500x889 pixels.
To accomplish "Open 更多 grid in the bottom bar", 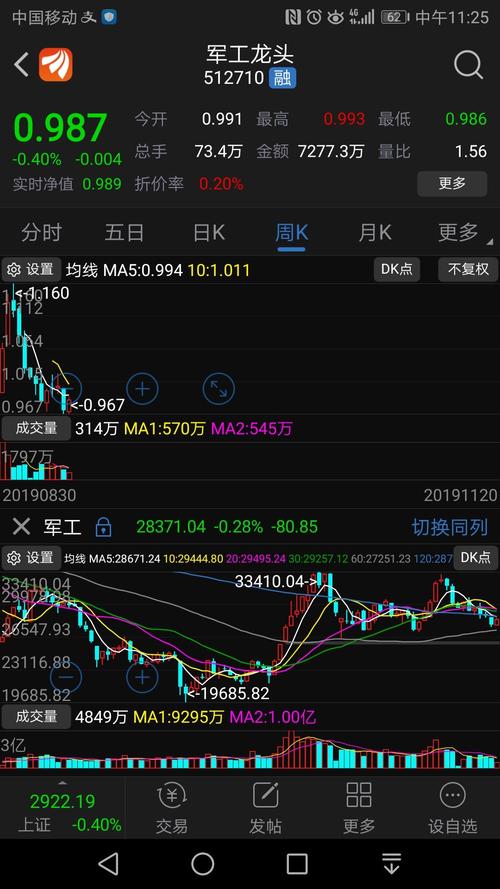I will (x=359, y=808).
